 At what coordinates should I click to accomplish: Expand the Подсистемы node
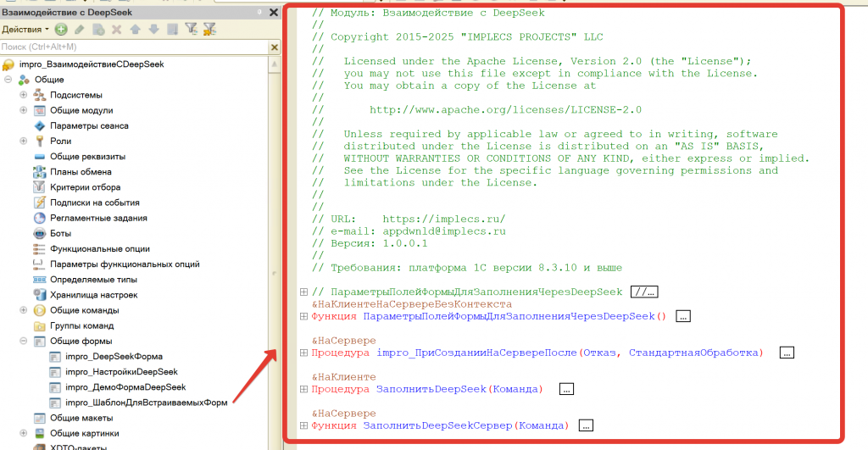coord(24,95)
